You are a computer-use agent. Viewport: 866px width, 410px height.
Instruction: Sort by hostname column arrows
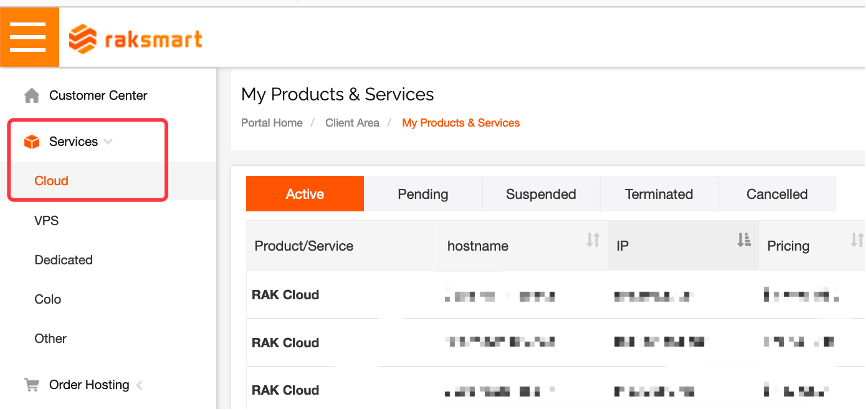tap(593, 240)
